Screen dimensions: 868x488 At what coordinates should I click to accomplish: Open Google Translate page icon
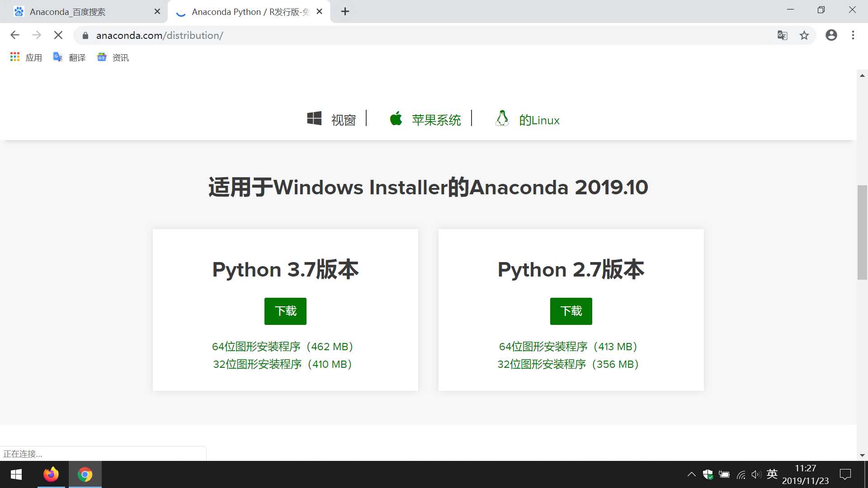[x=782, y=35]
